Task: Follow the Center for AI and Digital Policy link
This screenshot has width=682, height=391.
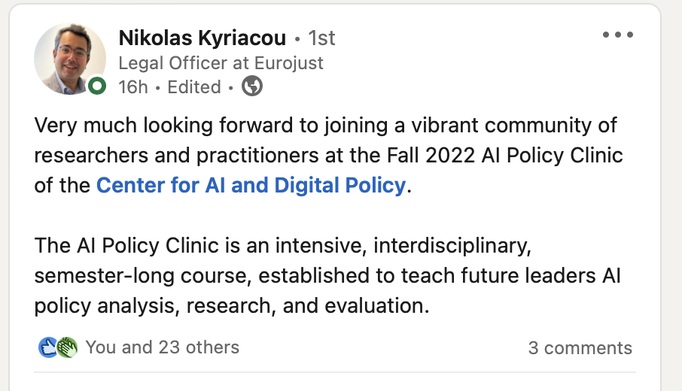Action: point(251,185)
